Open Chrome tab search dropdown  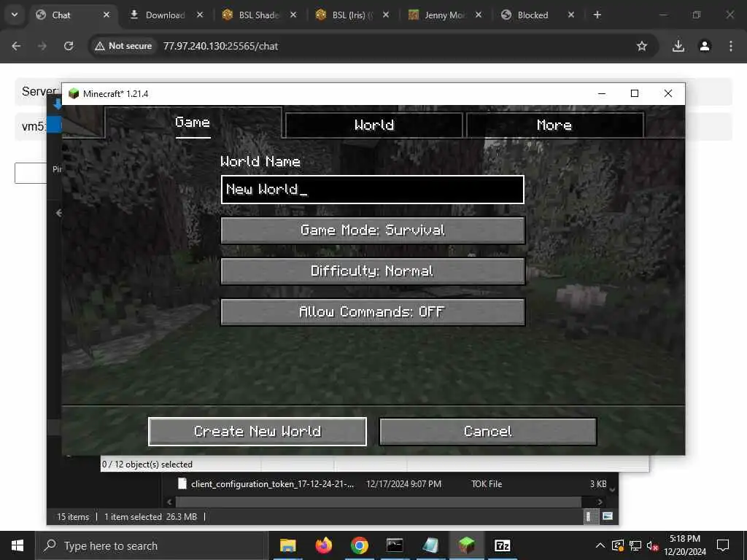(15, 15)
